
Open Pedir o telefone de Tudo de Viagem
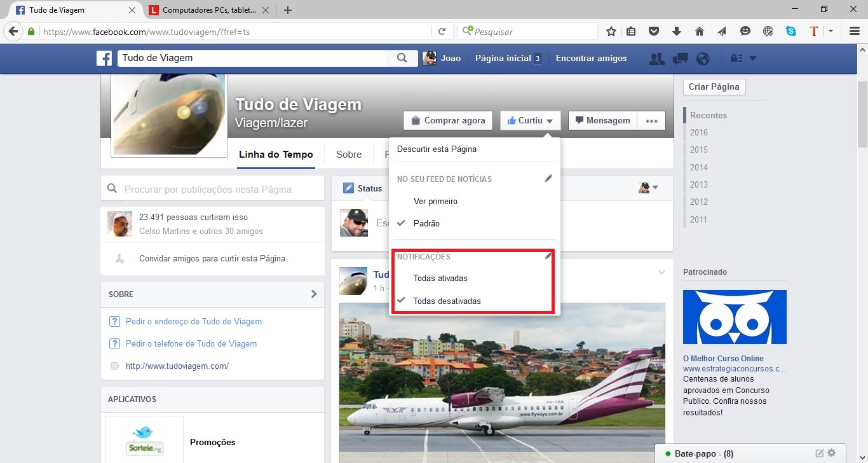[191, 343]
